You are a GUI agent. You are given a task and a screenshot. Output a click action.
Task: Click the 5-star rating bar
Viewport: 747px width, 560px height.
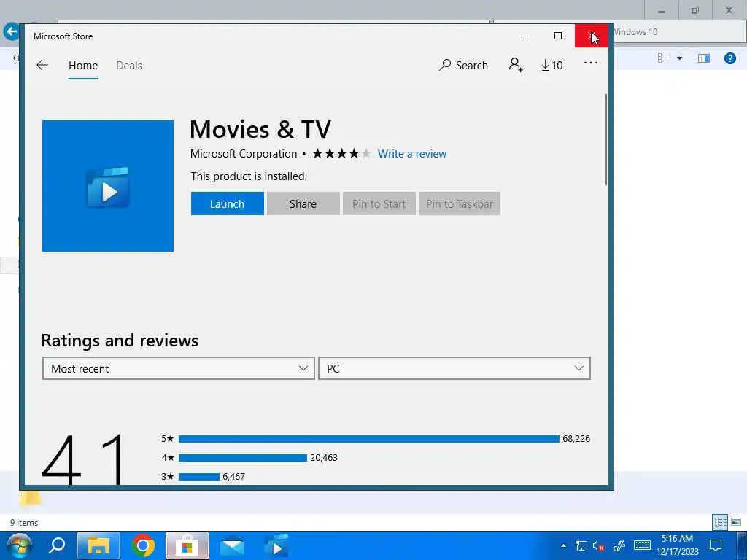click(368, 438)
